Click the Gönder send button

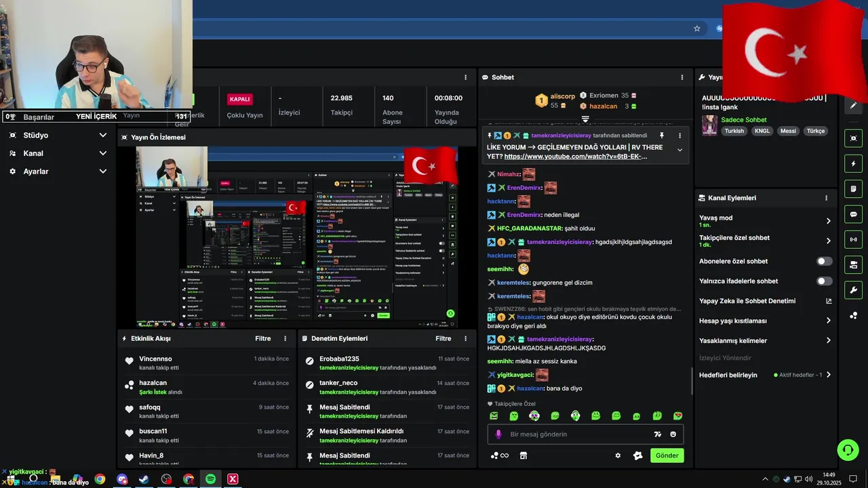point(667,455)
